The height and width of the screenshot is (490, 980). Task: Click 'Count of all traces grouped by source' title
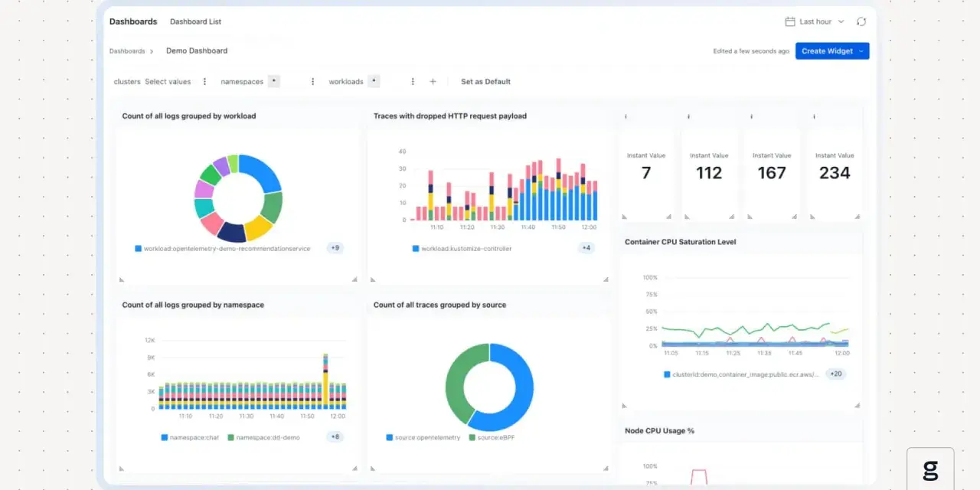pyautogui.click(x=439, y=305)
